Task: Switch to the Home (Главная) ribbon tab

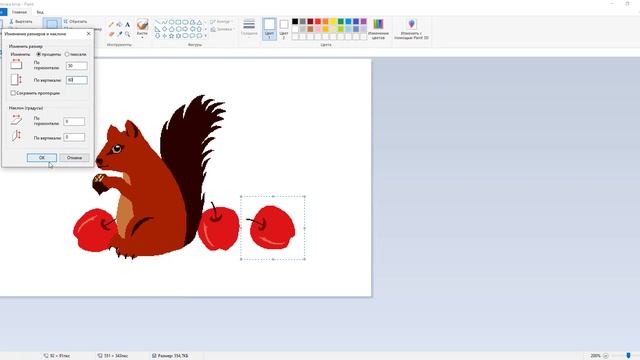Action: (x=19, y=12)
